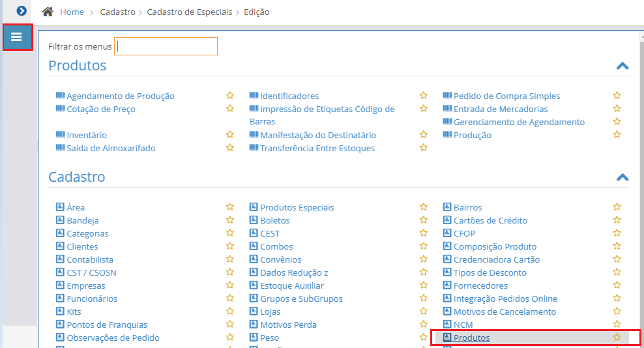The image size is (644, 348).
Task: Click form icon beside CST / CSOSN
Action: (x=60, y=272)
